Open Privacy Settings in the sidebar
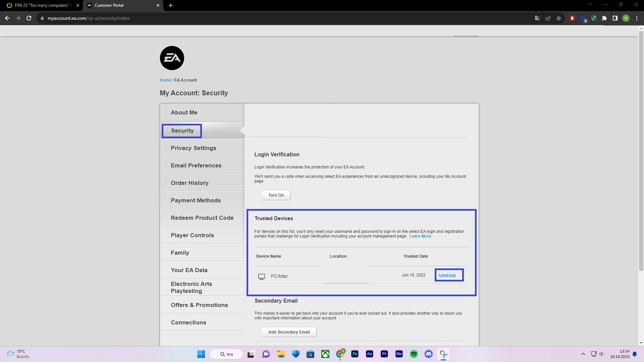 tap(202, 148)
